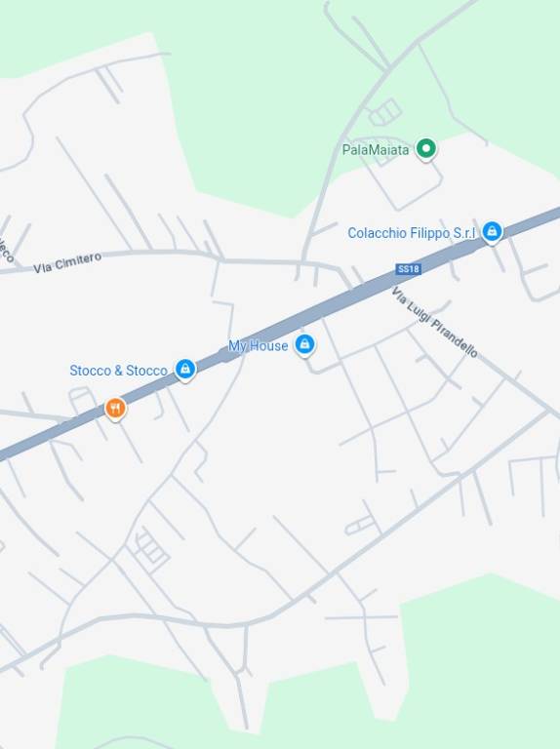The width and height of the screenshot is (560, 749).
Task: Select the Via Luigi Pirandello street name
Action: point(434,323)
